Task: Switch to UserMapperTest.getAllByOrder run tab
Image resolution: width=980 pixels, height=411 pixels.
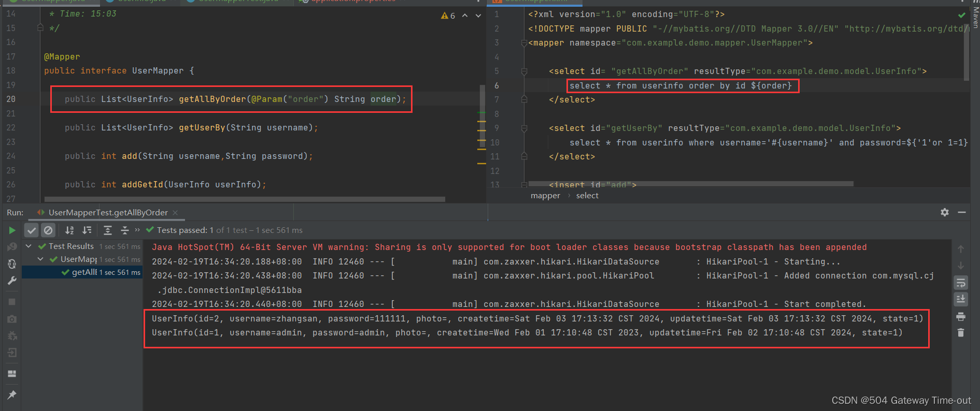Action: [x=108, y=212]
